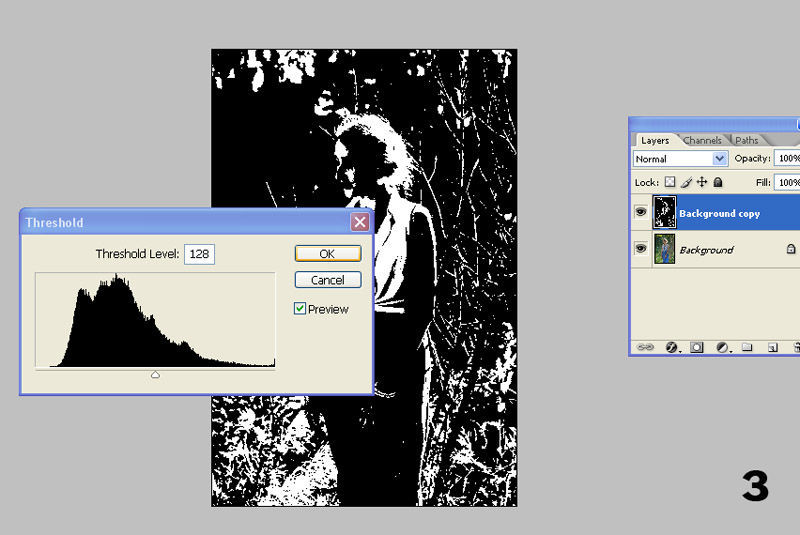Click the link layers icon
Image resolution: width=800 pixels, height=535 pixels.
pos(645,347)
